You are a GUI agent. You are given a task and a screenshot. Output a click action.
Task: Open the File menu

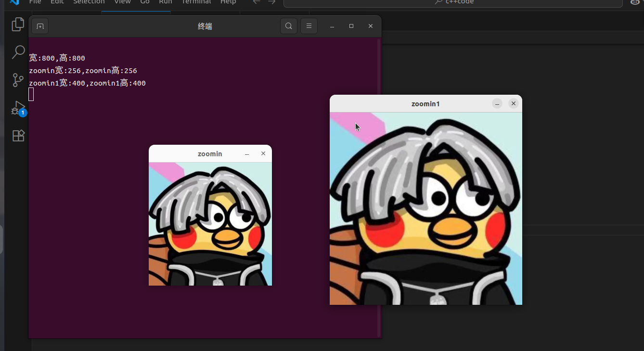[35, 2]
